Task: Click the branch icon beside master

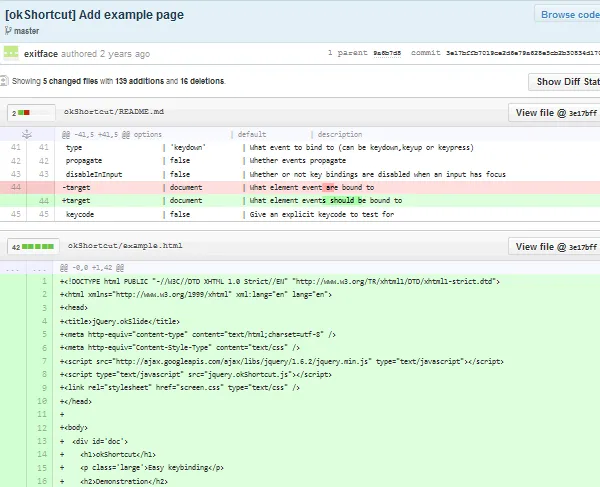Action: coord(9,30)
